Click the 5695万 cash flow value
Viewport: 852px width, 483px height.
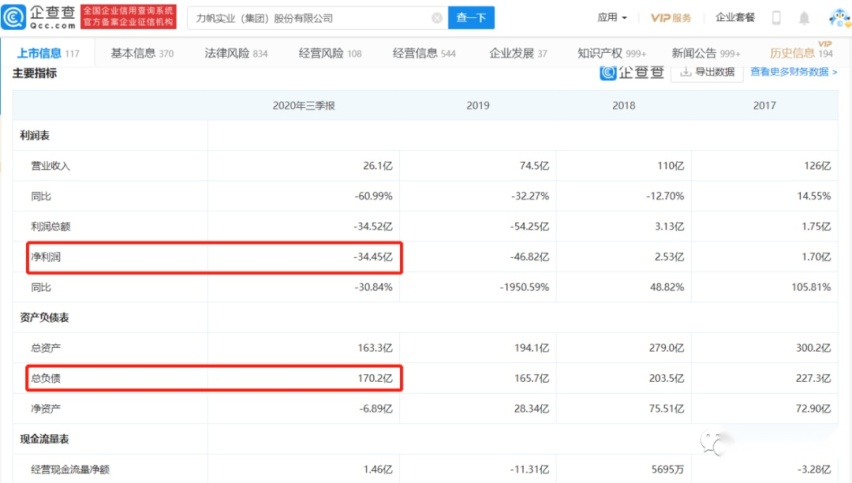(x=667, y=469)
